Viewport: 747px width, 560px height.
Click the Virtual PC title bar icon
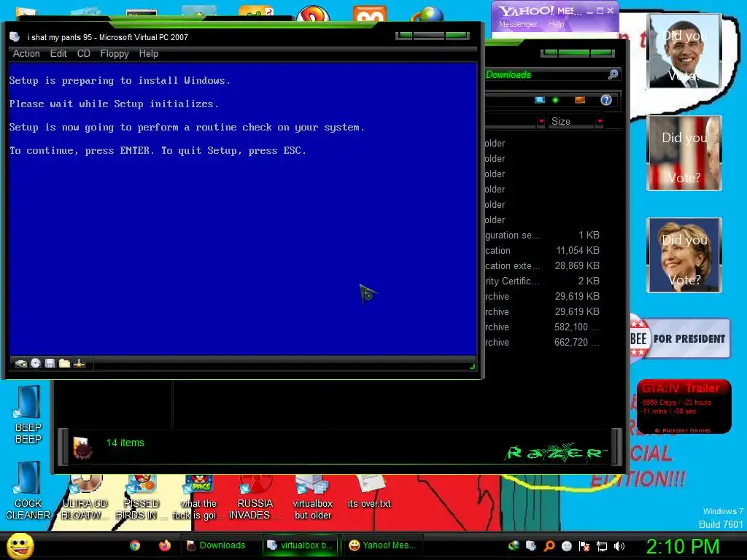click(15, 37)
